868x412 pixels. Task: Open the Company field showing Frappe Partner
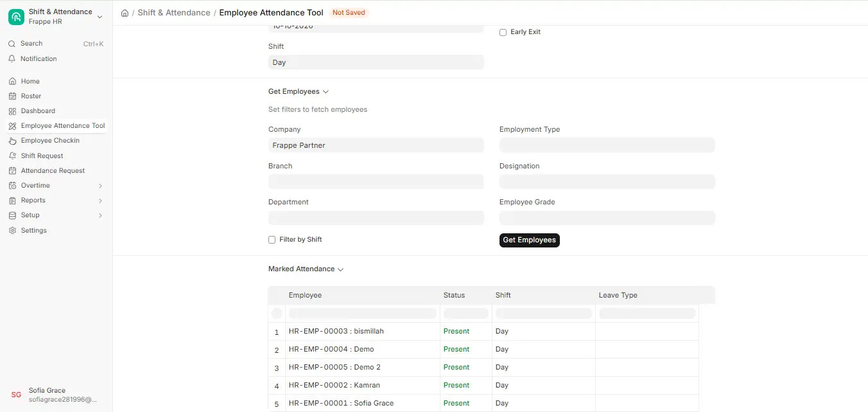pyautogui.click(x=376, y=145)
